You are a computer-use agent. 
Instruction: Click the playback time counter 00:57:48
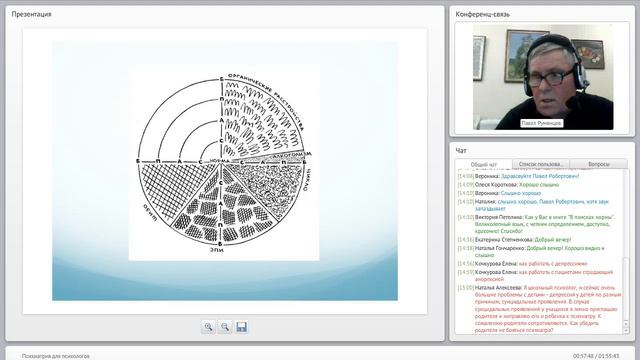[584, 356]
